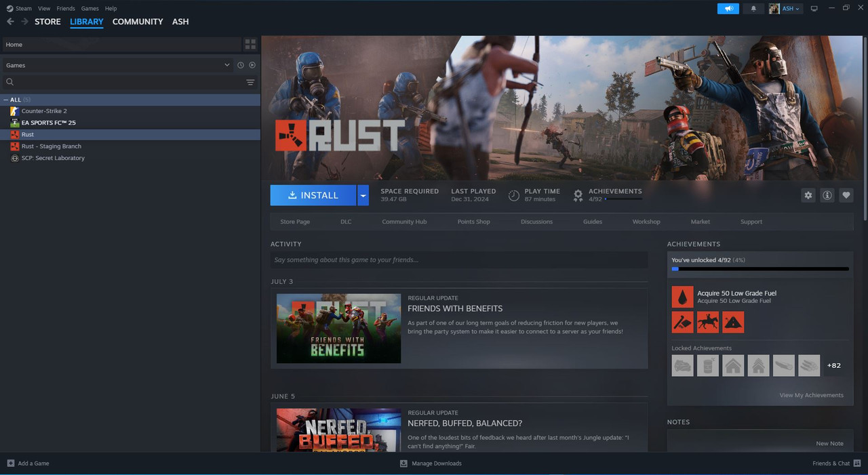
Task: Open the Friends menu
Action: point(66,8)
